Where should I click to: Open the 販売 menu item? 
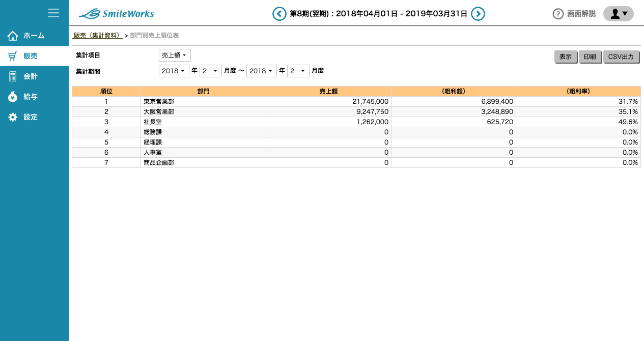click(34, 56)
